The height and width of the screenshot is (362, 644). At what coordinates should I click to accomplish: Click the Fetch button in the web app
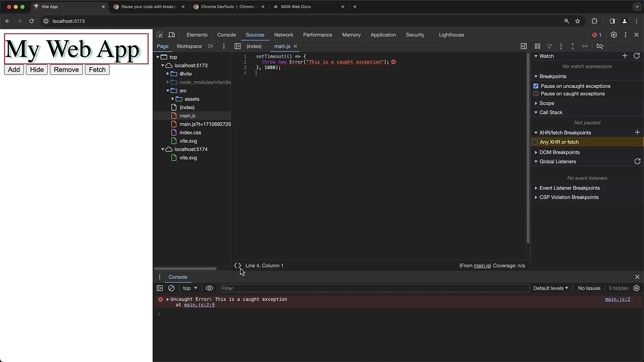[97, 69]
